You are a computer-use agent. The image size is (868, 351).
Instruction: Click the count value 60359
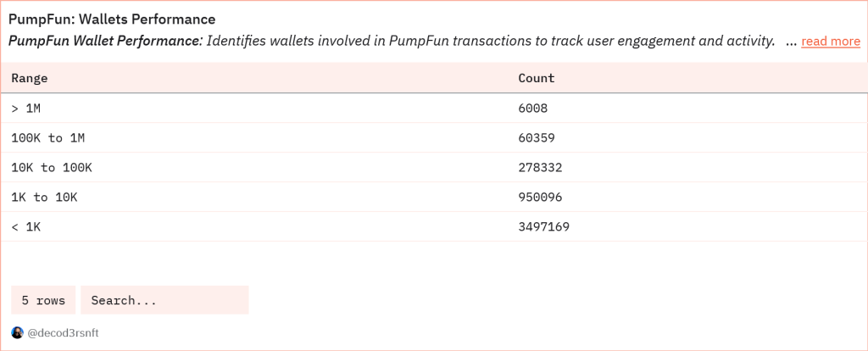click(537, 138)
